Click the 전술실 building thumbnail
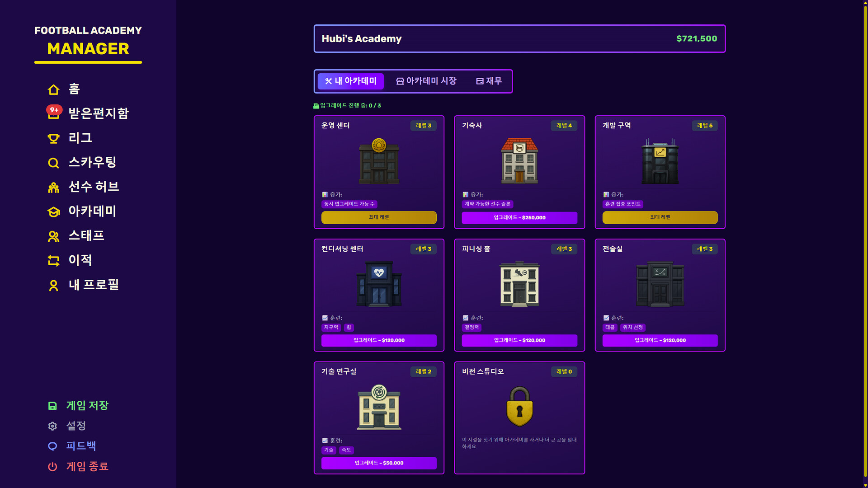The width and height of the screenshot is (868, 488). click(660, 284)
